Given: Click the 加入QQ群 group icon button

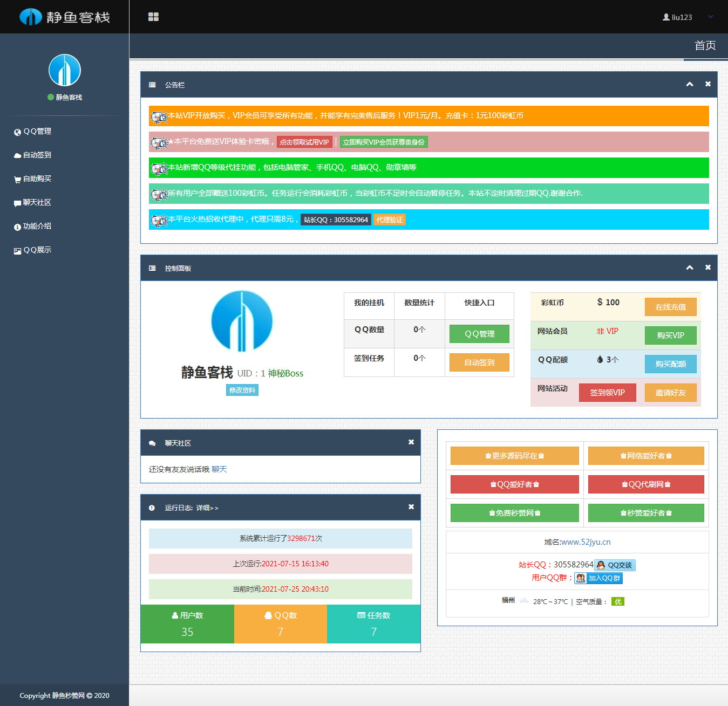Looking at the screenshot, I should pos(598,578).
